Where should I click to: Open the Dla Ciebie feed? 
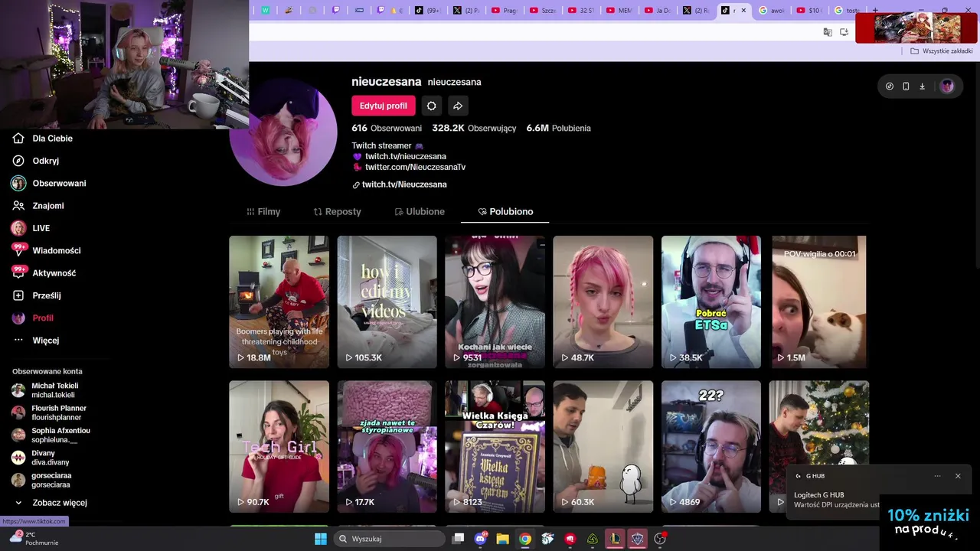click(x=43, y=139)
